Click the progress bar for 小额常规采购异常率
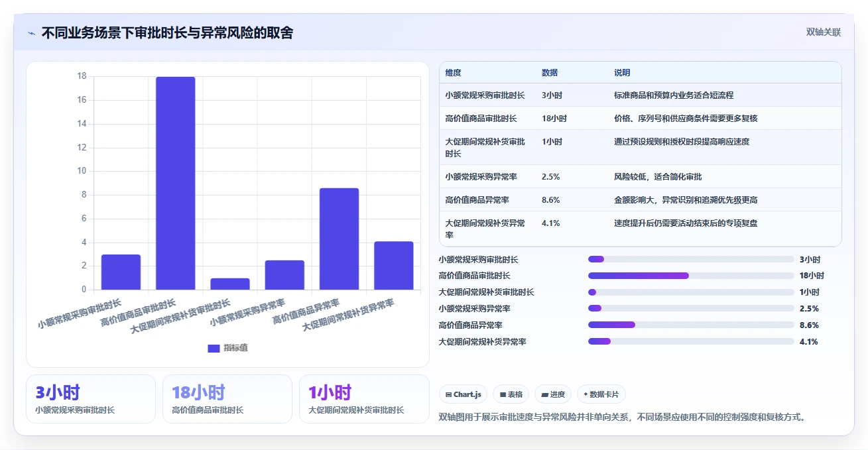 [691, 308]
